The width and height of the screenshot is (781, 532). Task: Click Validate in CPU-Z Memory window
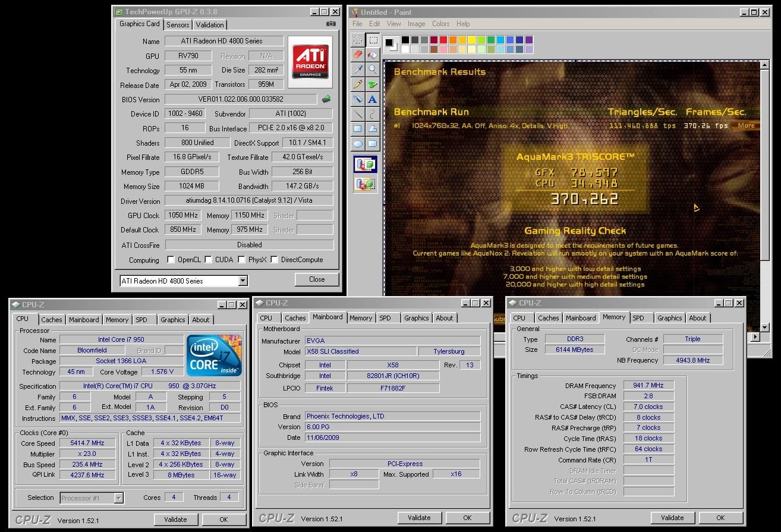(672, 518)
